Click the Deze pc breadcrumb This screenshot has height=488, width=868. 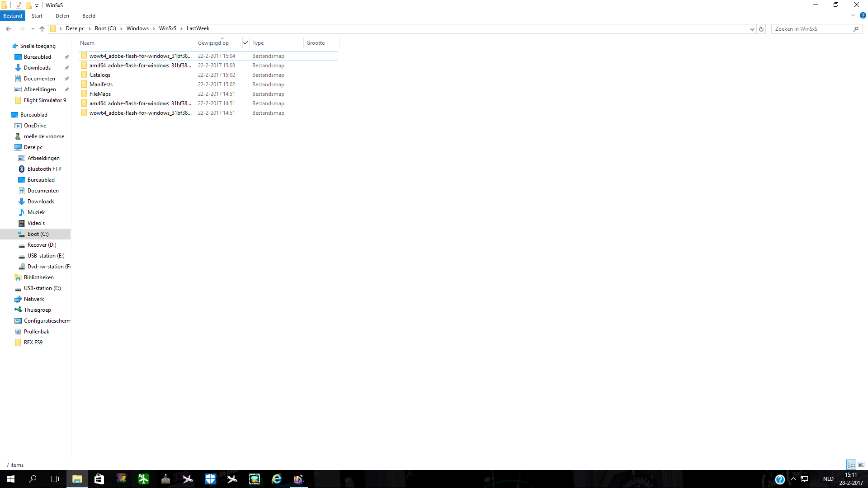click(x=75, y=28)
